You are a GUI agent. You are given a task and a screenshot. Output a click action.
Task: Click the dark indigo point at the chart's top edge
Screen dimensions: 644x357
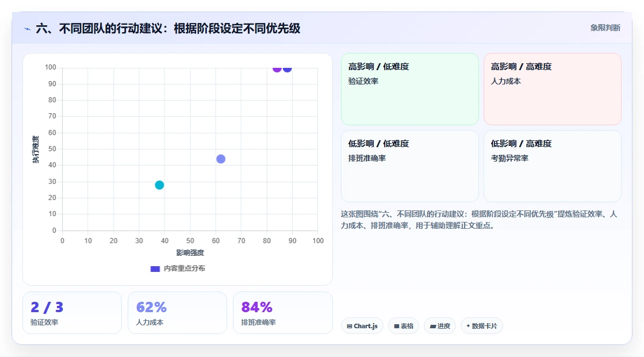(x=287, y=69)
